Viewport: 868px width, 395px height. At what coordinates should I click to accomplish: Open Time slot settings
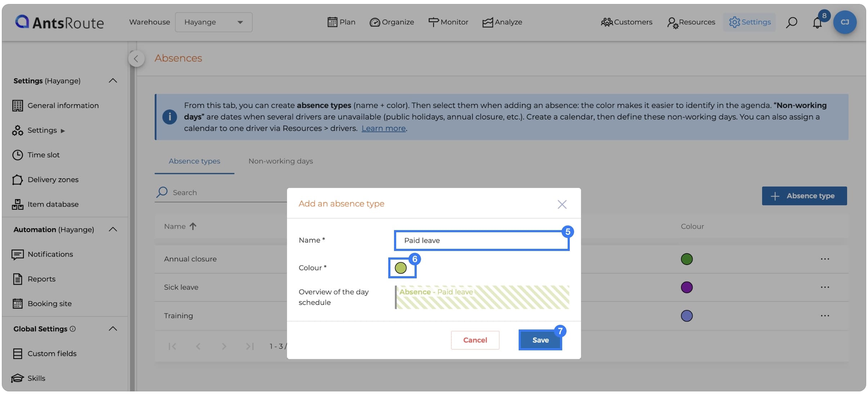click(36, 155)
